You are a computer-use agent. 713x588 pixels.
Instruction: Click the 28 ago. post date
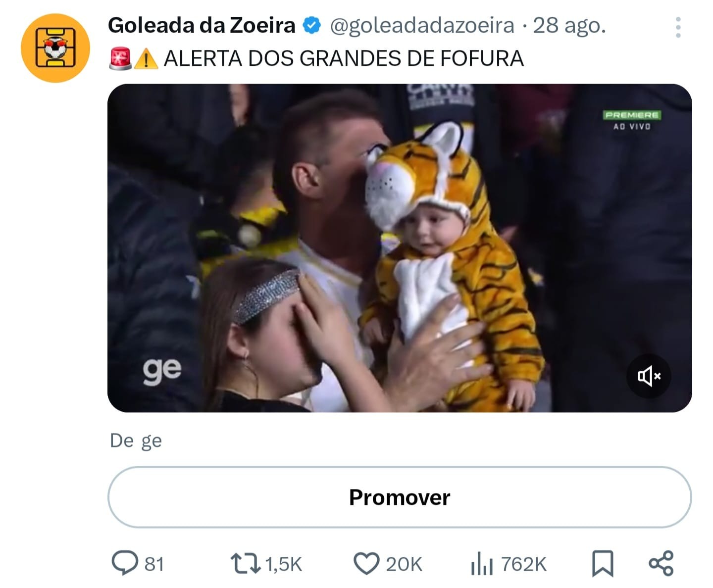tap(569, 26)
